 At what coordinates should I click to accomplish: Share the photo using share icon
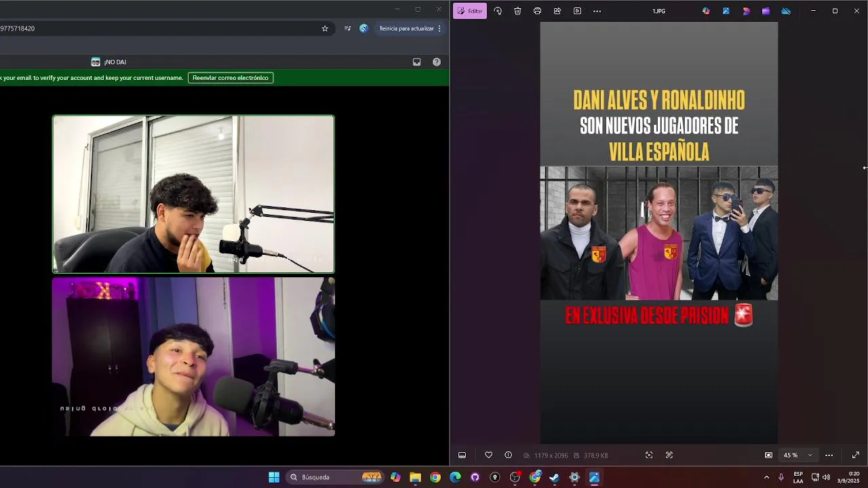[x=557, y=11]
